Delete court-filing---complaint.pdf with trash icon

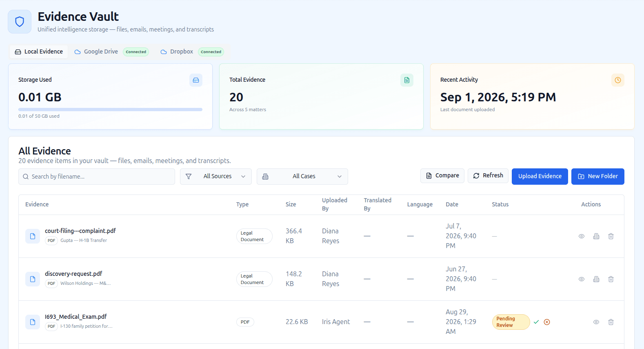611,236
